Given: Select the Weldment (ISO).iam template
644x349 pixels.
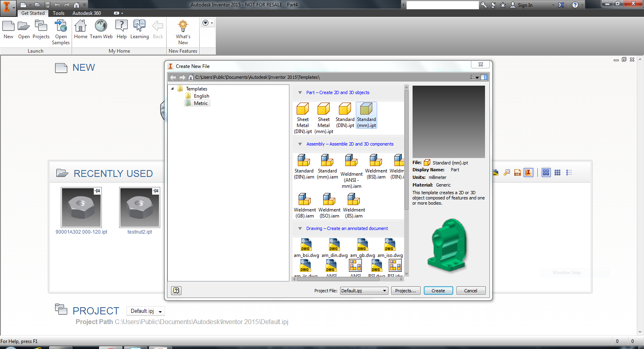Looking at the screenshot, I should 329,206.
